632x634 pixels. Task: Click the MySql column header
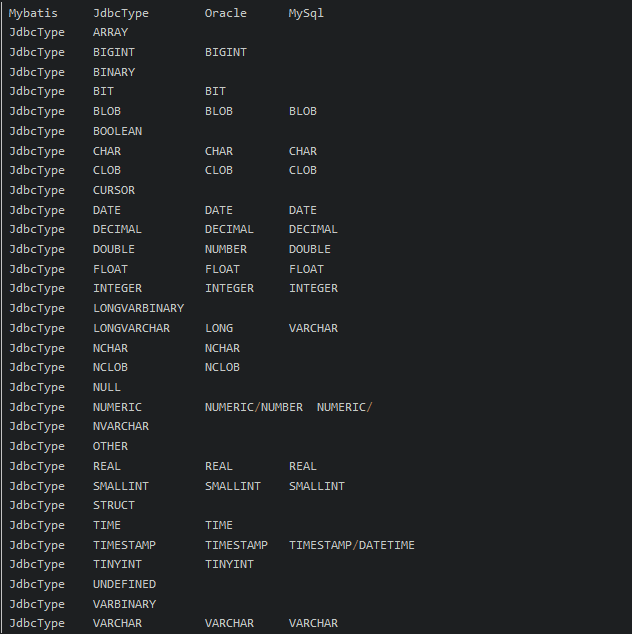[306, 14]
